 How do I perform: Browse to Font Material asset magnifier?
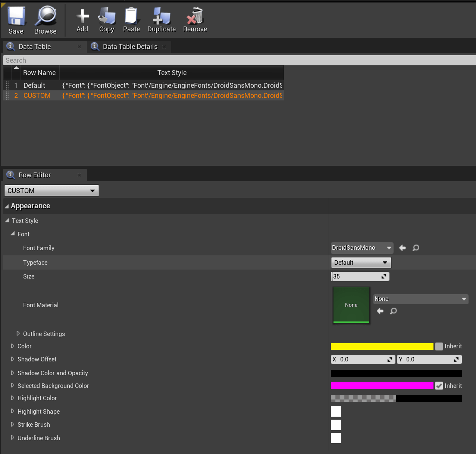pyautogui.click(x=393, y=311)
